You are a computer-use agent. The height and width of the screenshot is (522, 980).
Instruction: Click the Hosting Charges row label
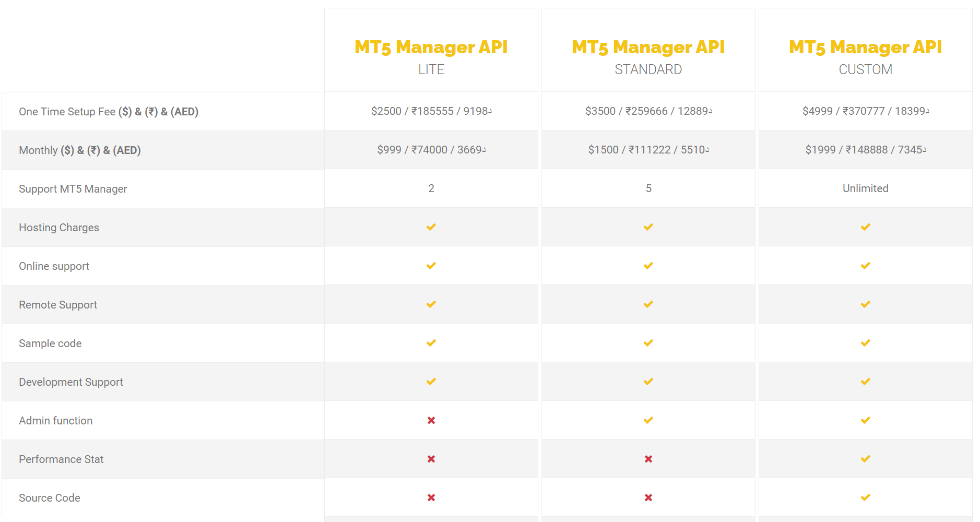pos(59,228)
